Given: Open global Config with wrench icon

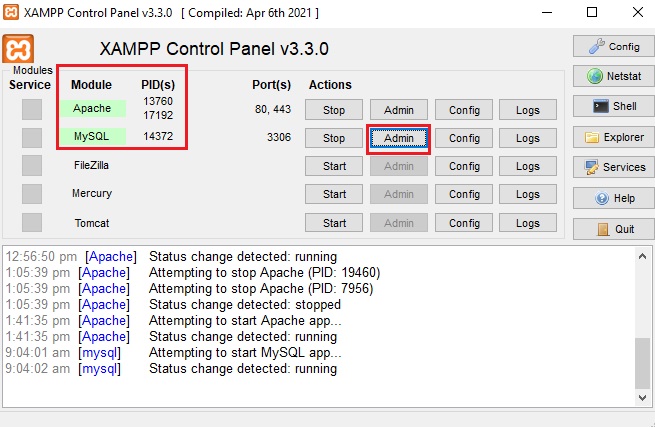Looking at the screenshot, I should 613,46.
